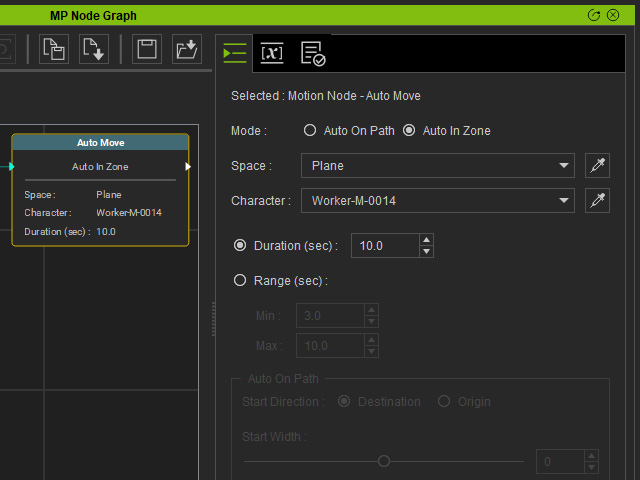This screenshot has height=480, width=640.
Task: Increase Min value with up arrow
Action: pyautogui.click(x=371, y=310)
